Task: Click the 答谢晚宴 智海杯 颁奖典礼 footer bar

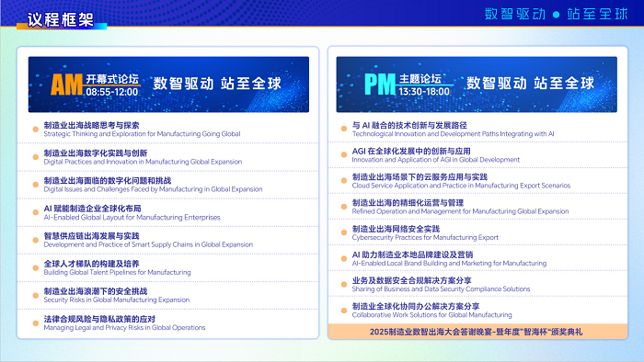Action: 477,332
